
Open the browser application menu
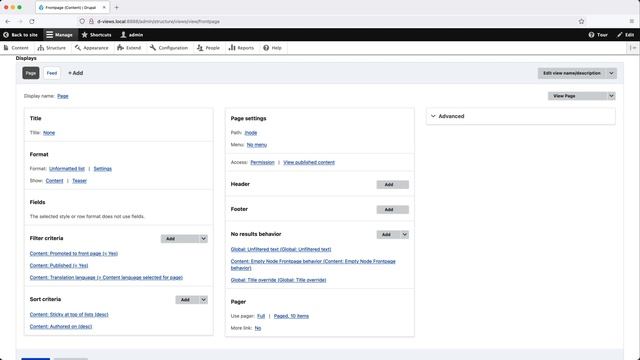(x=631, y=21)
